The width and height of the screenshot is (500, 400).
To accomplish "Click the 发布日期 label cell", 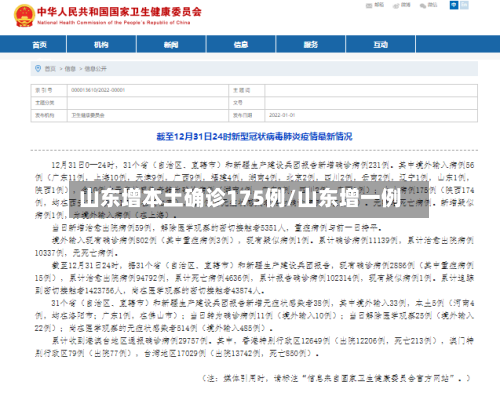I will [247, 115].
